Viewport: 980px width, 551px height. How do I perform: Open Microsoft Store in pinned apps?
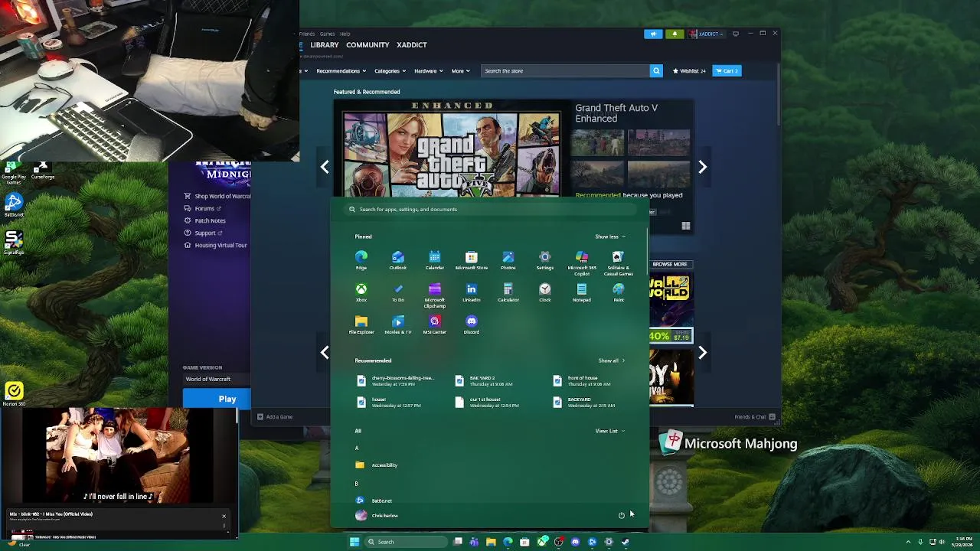point(472,260)
